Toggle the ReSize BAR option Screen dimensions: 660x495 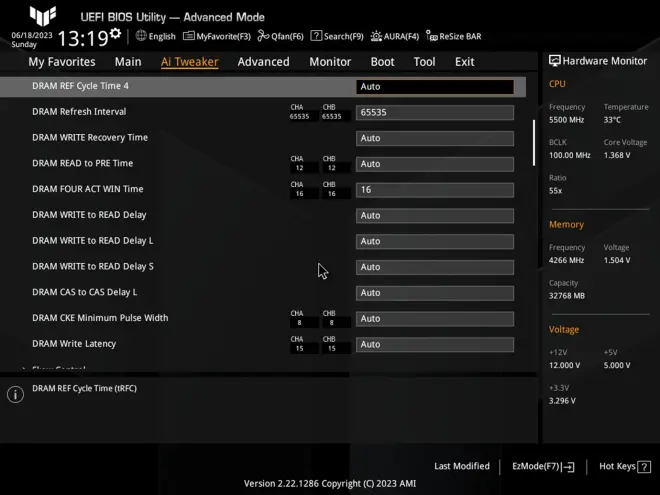[x=454, y=36]
